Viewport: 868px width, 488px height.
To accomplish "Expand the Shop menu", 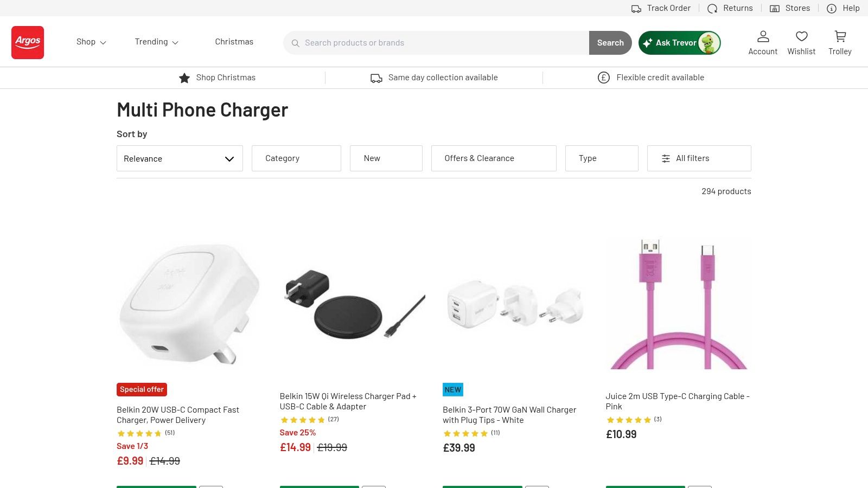I will (x=91, y=42).
